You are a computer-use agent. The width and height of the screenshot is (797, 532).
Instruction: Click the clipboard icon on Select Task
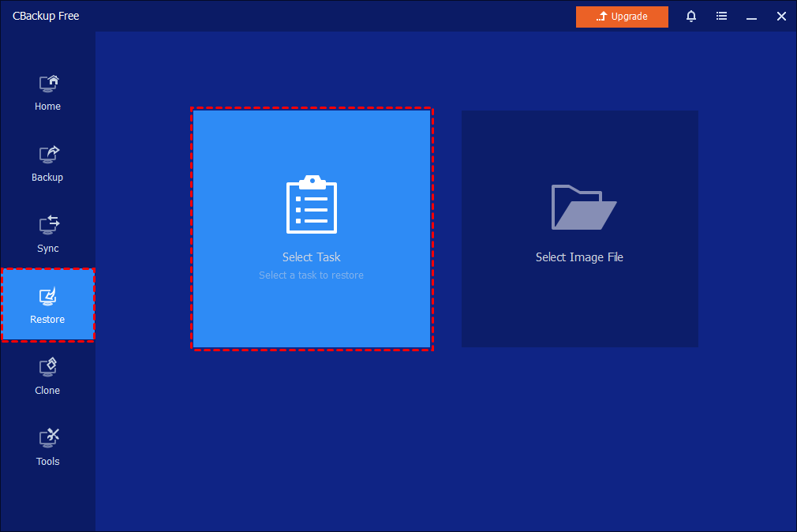pos(312,205)
